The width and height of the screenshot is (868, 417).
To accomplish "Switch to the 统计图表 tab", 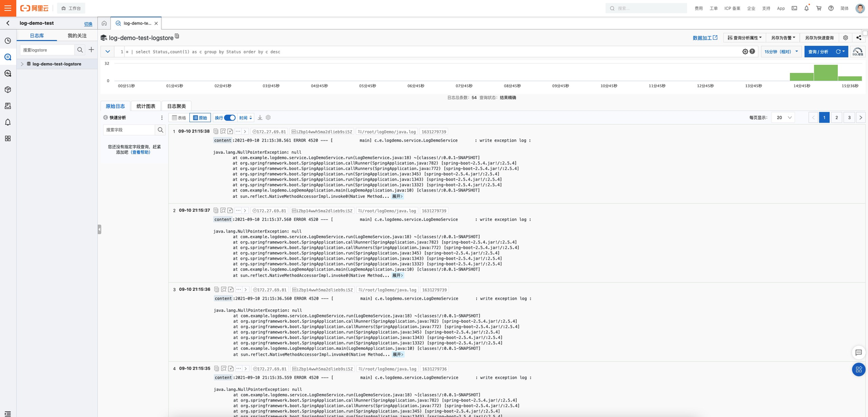I will (x=146, y=106).
